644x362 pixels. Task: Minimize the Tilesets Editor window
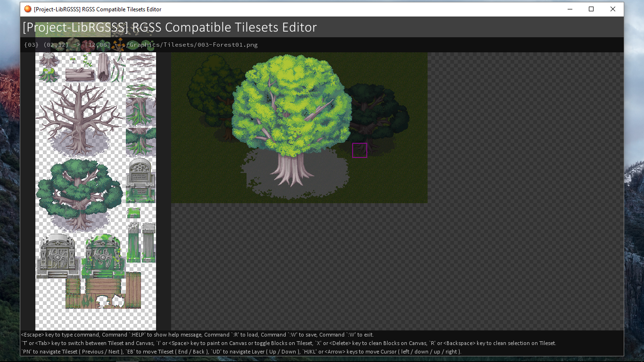[x=570, y=9]
